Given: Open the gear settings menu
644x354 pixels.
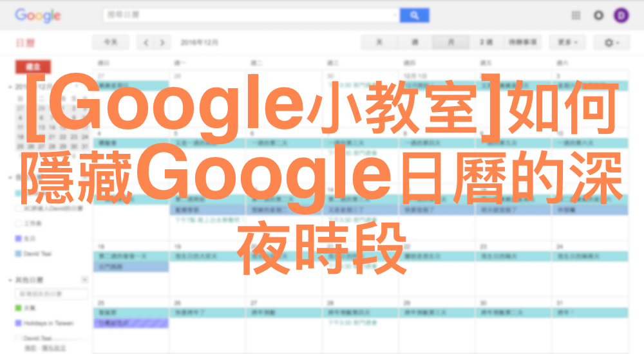Looking at the screenshot, I should (x=611, y=42).
